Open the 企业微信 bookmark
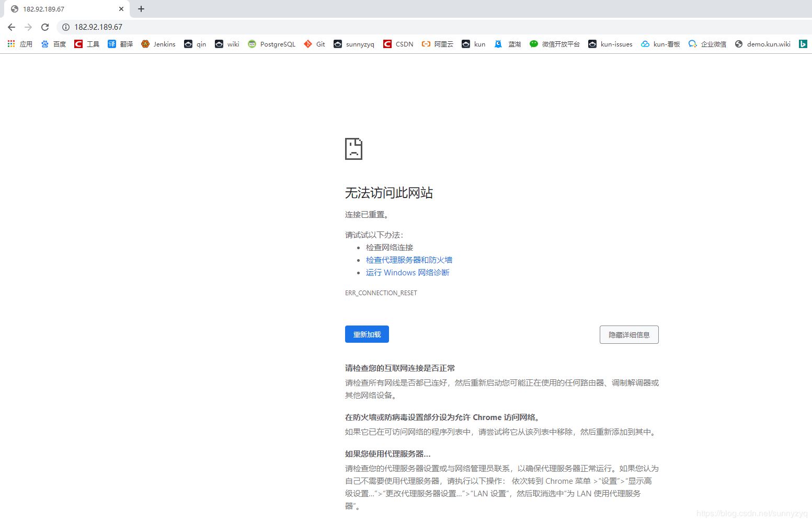This screenshot has height=523, width=812. pyautogui.click(x=707, y=44)
